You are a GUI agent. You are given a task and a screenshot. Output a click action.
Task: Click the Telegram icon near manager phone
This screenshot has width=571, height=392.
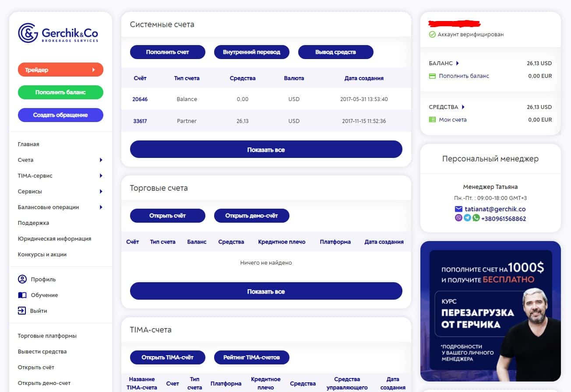(467, 218)
